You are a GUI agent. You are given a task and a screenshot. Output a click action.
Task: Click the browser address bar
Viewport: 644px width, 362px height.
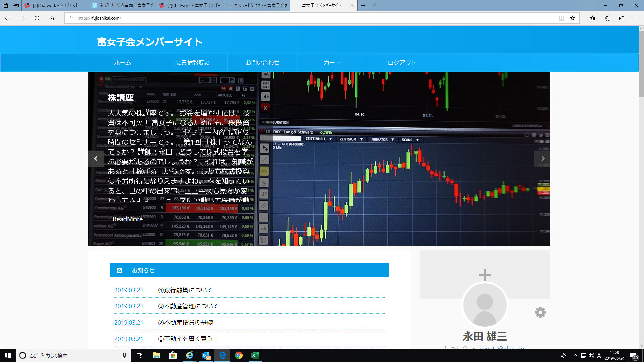[x=302, y=18]
